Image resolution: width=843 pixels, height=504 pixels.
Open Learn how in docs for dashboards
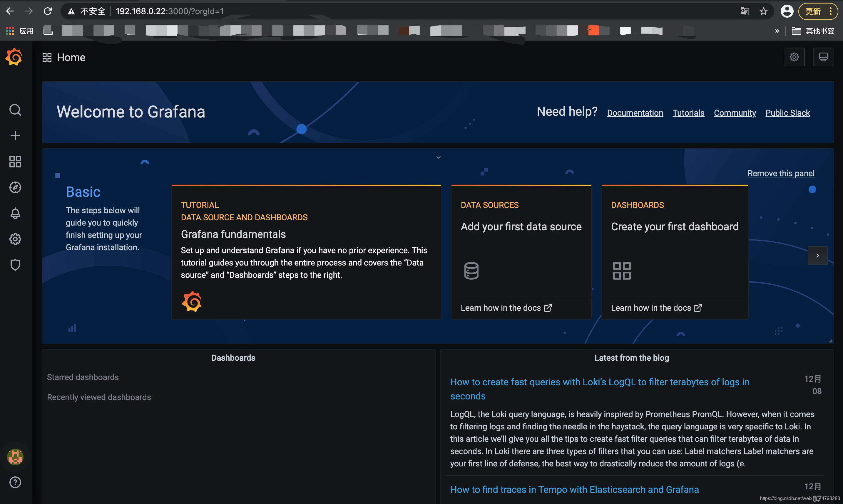pyautogui.click(x=656, y=308)
